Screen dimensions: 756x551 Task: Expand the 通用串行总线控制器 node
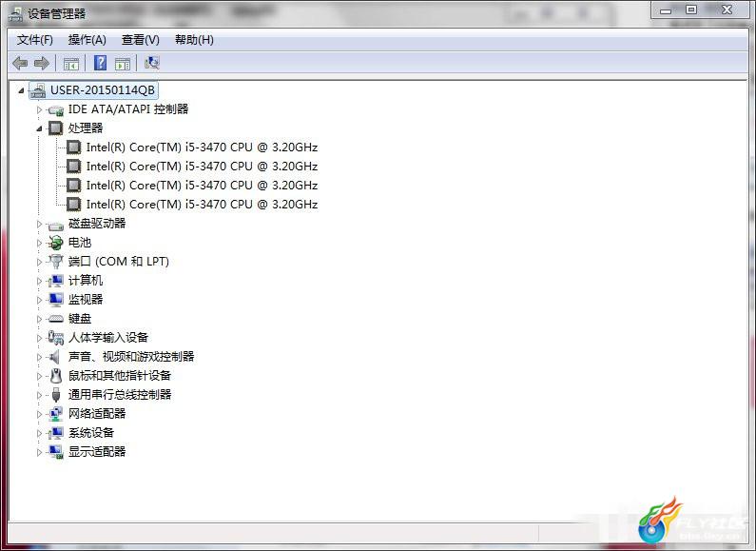(40, 395)
